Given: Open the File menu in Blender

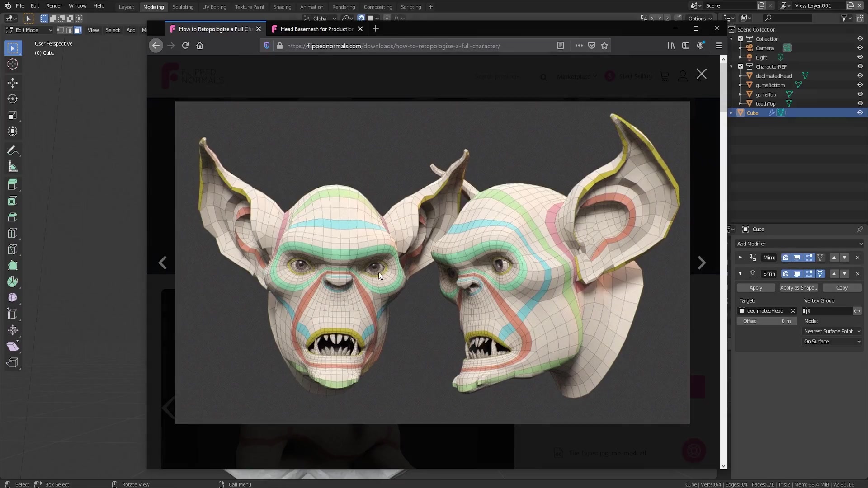Looking at the screenshot, I should [20, 6].
